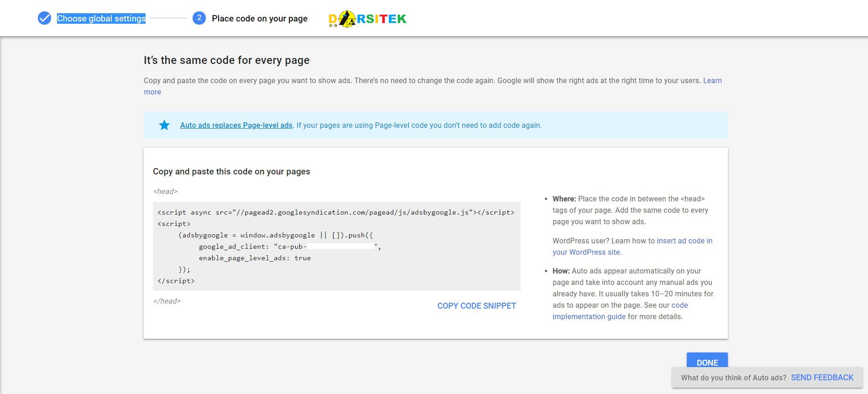Click the heading It's the same code for every page
Screen dimensions: 868x394
(x=226, y=60)
